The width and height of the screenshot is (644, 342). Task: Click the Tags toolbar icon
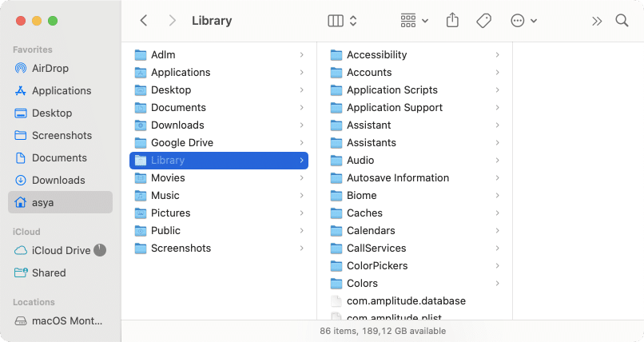pos(483,21)
